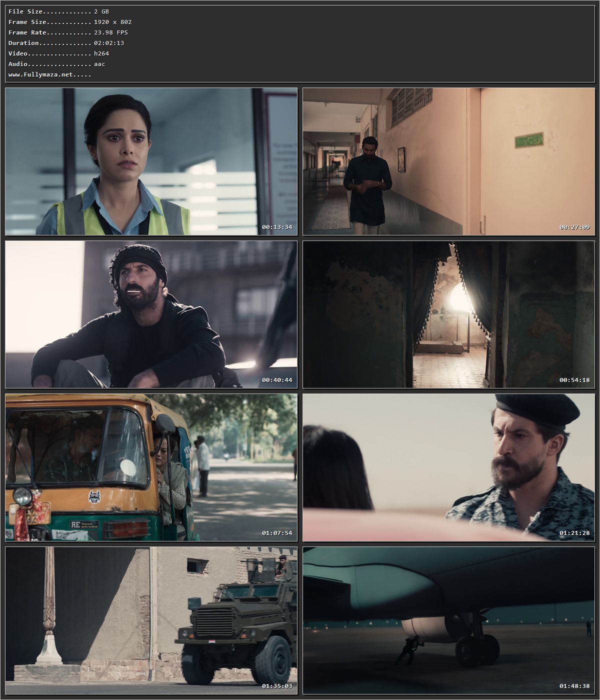Click the 00:27:09 timestamp label
This screenshot has height=700, width=600.
point(574,227)
